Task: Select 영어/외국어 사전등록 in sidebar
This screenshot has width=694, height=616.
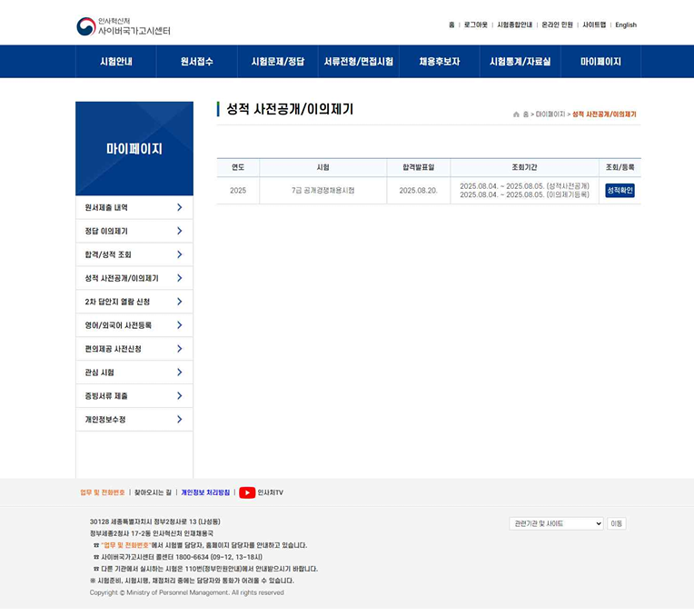Action: pyautogui.click(x=118, y=325)
